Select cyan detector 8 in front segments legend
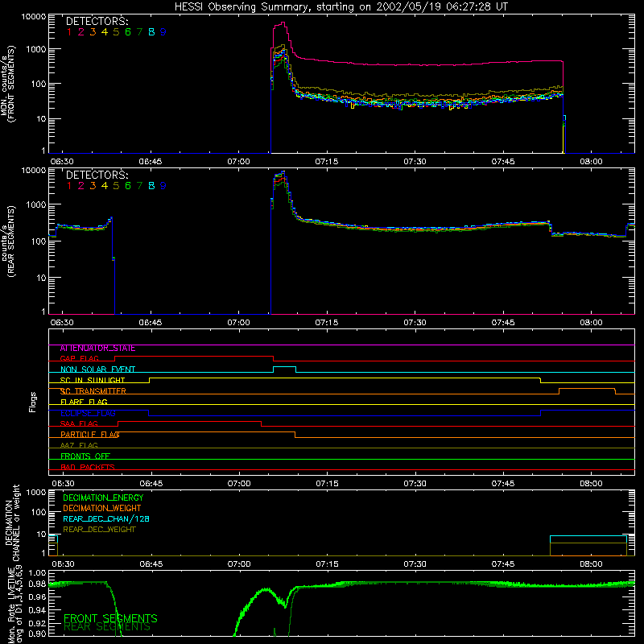Image resolution: width=644 pixels, height=644 pixels. (151, 31)
